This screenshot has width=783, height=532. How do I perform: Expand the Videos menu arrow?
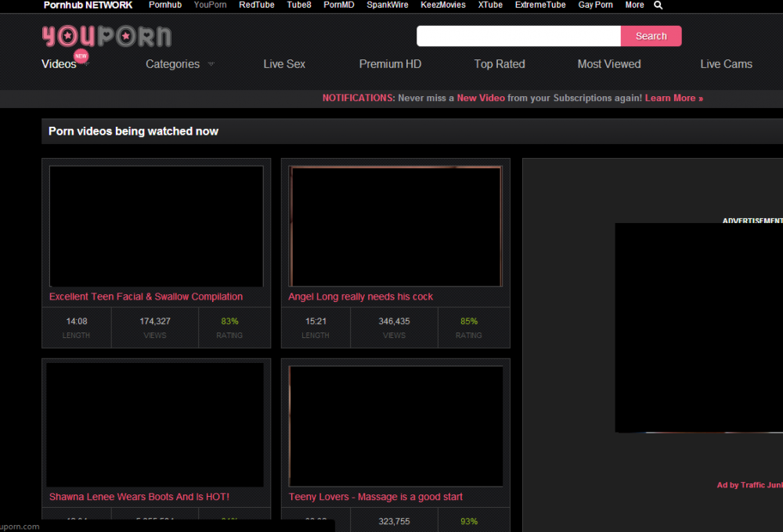pyautogui.click(x=86, y=65)
